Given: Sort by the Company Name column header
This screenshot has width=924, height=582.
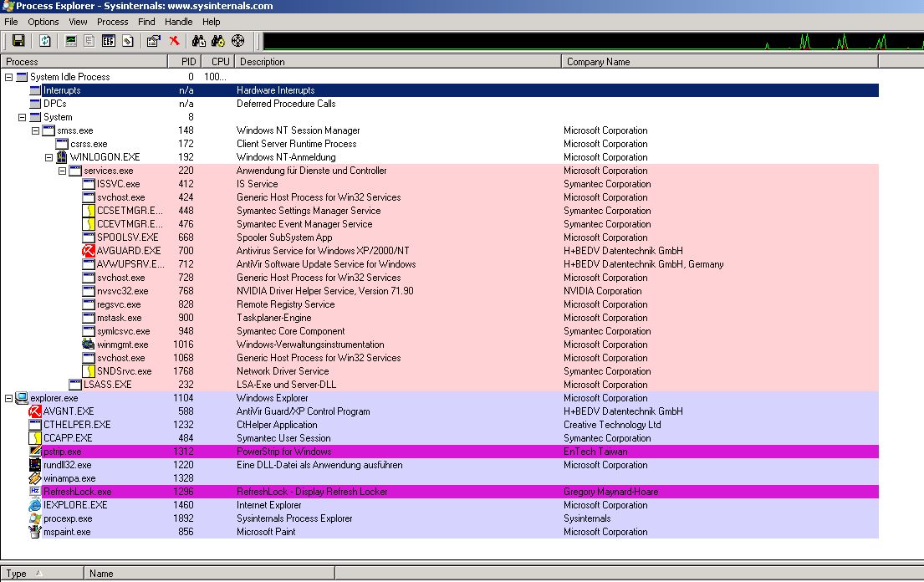Looking at the screenshot, I should 719,62.
